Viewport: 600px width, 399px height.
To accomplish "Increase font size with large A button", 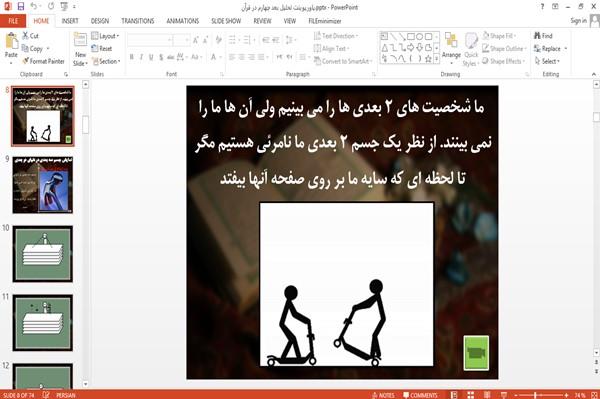I will coord(196,40).
